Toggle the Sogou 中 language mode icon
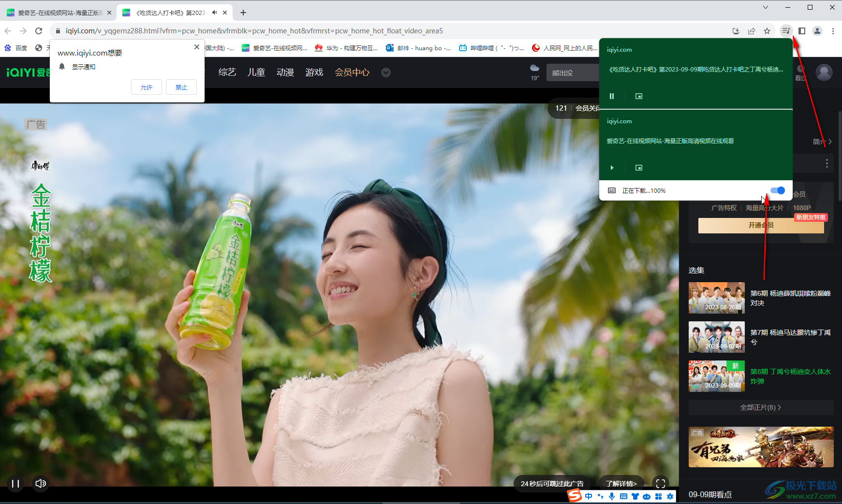The image size is (842, 504). [x=589, y=496]
